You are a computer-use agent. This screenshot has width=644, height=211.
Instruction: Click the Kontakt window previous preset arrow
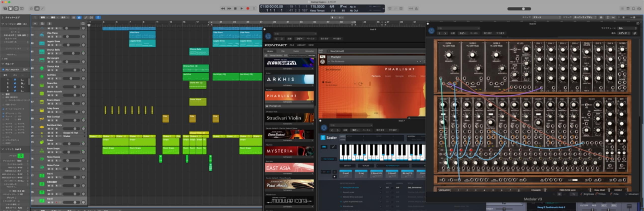tap(276, 39)
